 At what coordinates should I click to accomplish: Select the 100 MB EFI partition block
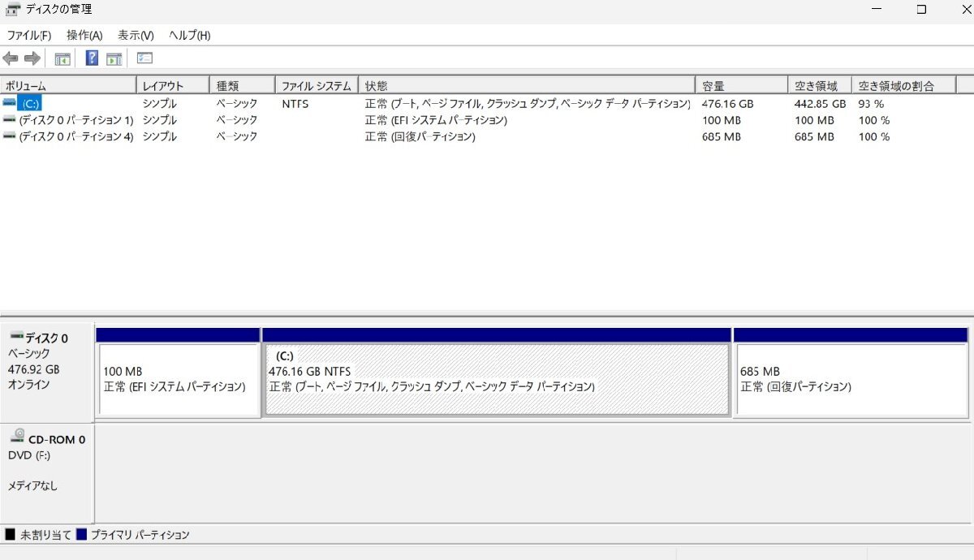click(179, 380)
